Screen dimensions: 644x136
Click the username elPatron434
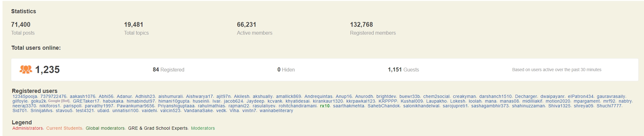(x=581, y=96)
